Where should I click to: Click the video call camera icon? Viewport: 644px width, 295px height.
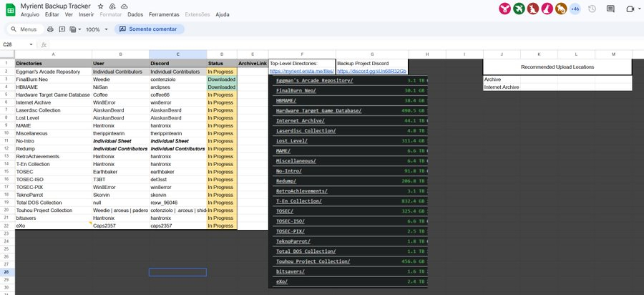[630, 9]
